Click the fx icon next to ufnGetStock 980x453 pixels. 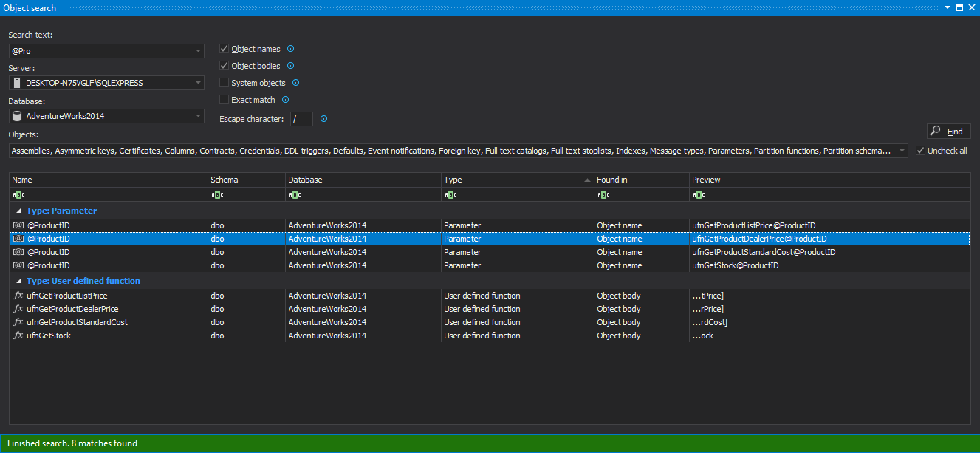(x=18, y=335)
